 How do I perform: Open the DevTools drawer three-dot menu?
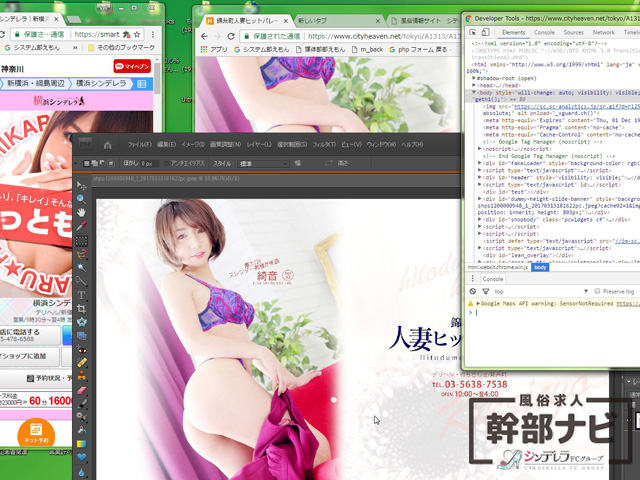pyautogui.click(x=473, y=279)
